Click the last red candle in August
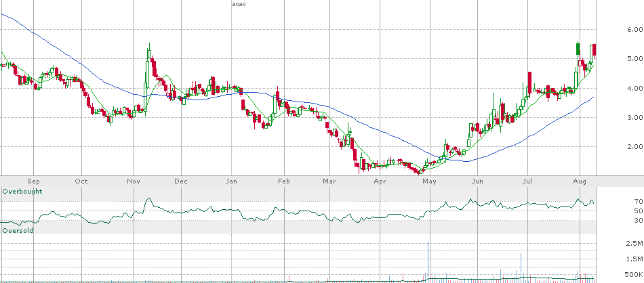Viewport: 644px width, 283px height. tap(595, 50)
